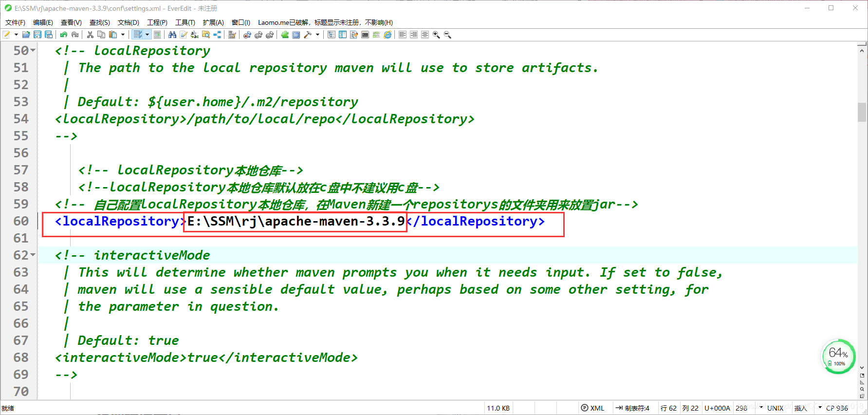Click the align right icon
The width and height of the screenshot is (868, 415).
click(414, 35)
